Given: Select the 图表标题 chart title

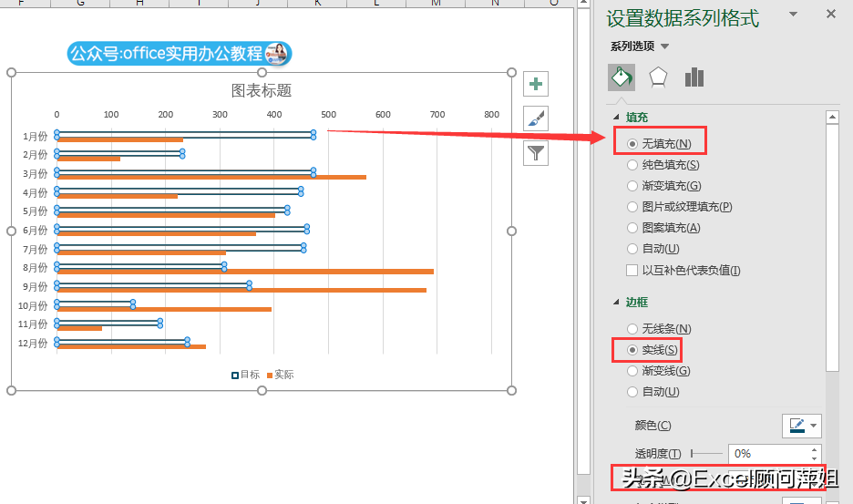Looking at the screenshot, I should pyautogui.click(x=262, y=90).
